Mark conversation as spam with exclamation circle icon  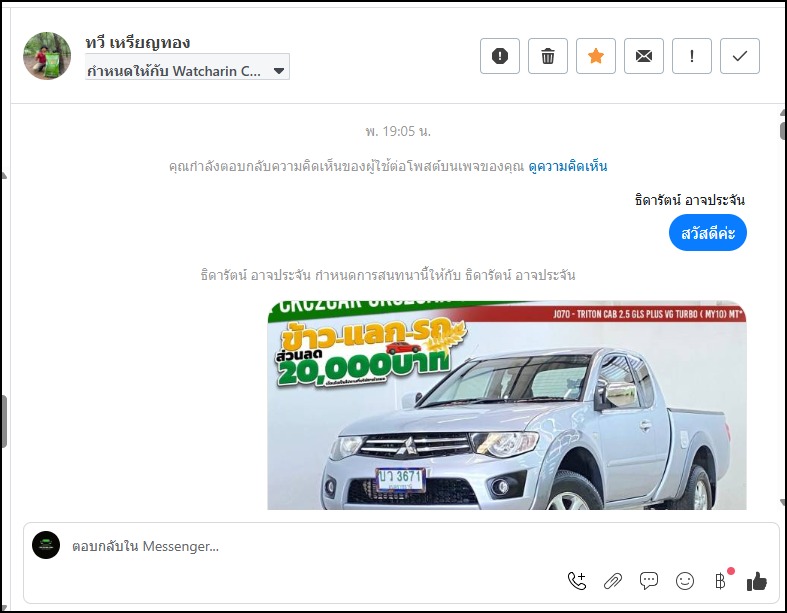(499, 56)
